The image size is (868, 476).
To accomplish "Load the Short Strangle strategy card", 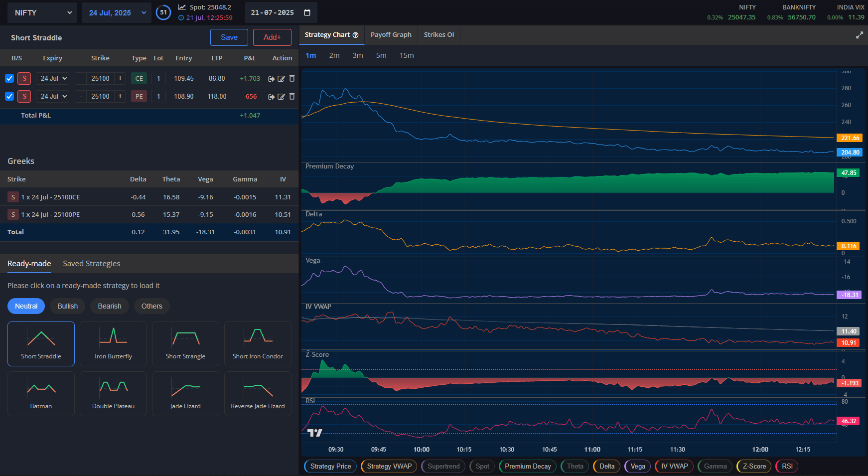I will pos(185,344).
